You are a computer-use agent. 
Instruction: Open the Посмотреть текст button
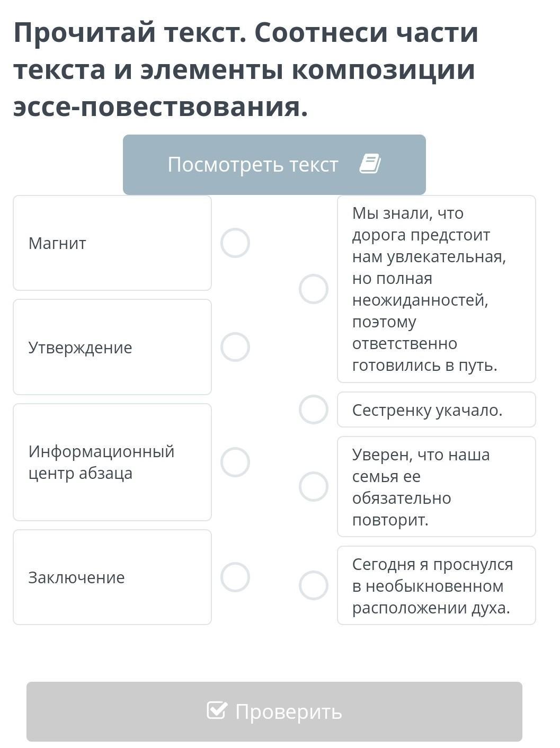point(274,165)
